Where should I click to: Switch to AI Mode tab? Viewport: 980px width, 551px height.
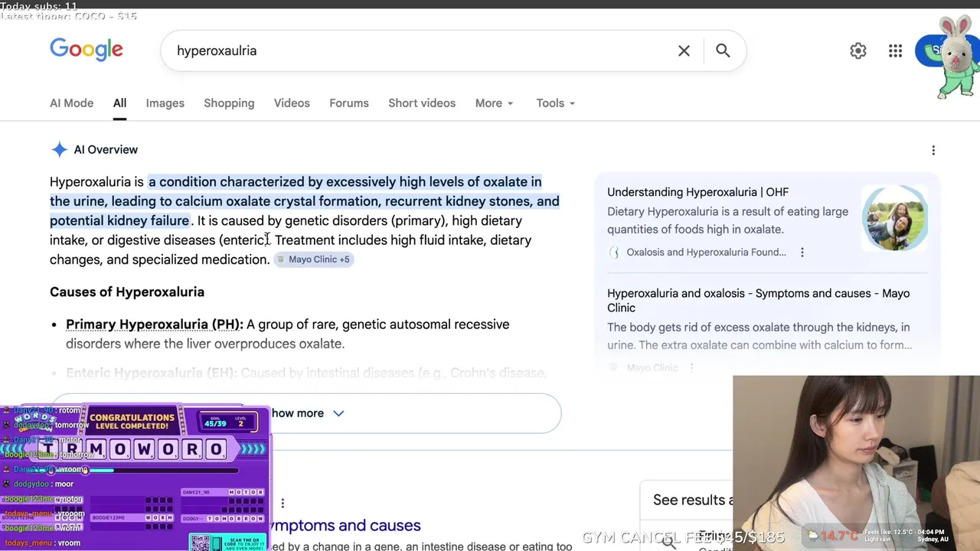(71, 103)
